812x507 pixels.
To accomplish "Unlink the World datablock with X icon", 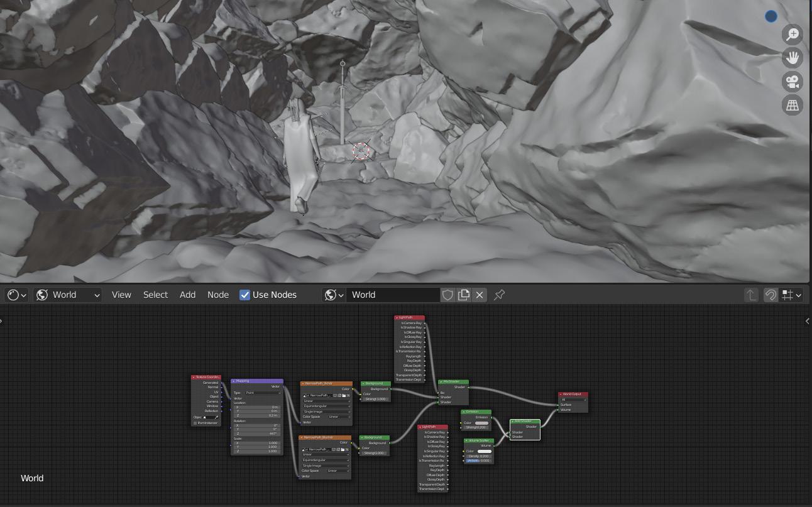I will coord(480,295).
